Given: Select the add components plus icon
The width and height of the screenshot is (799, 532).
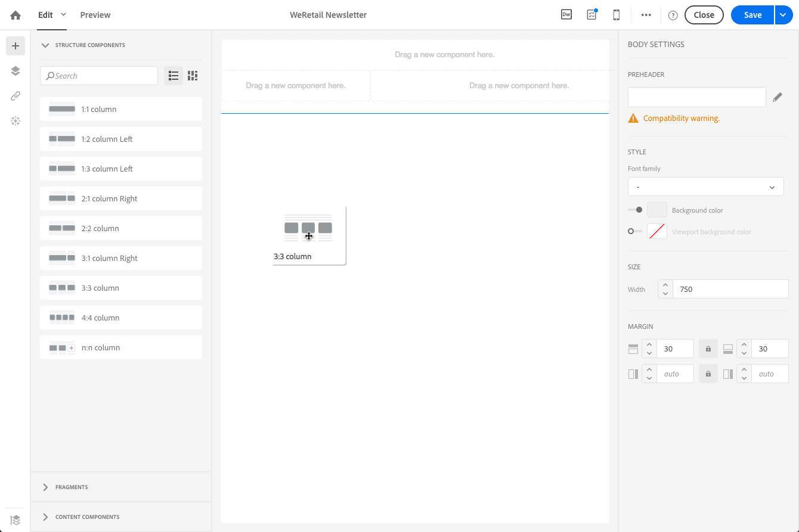Looking at the screenshot, I should click(x=16, y=46).
